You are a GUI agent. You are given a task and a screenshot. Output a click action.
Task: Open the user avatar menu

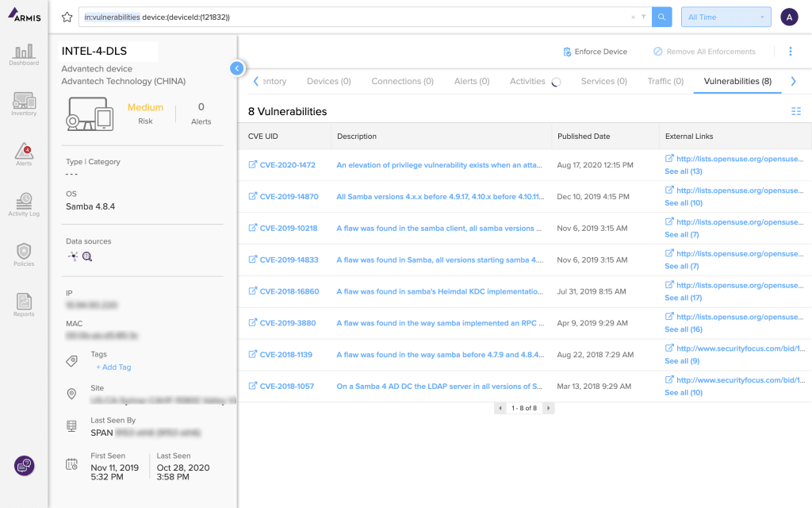[789, 17]
